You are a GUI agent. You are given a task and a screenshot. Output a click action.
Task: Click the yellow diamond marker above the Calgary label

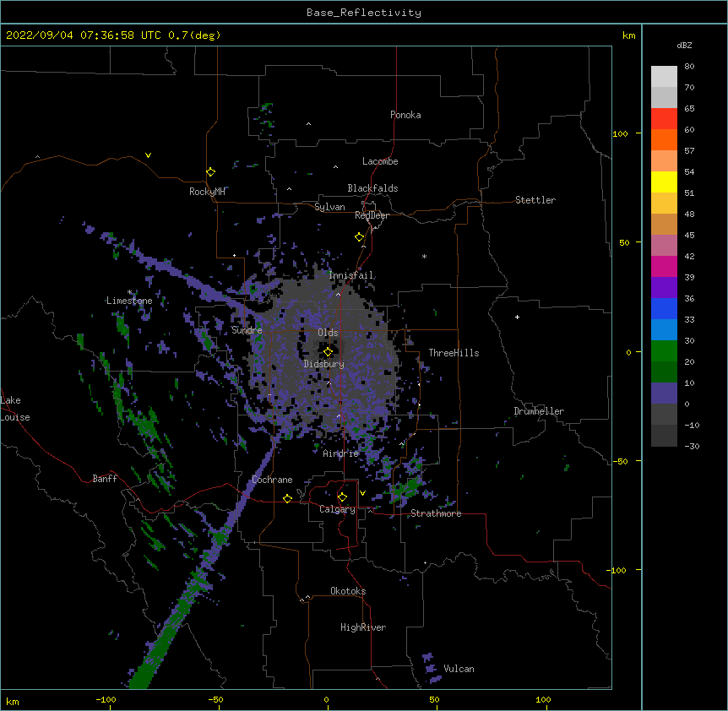[x=342, y=497]
